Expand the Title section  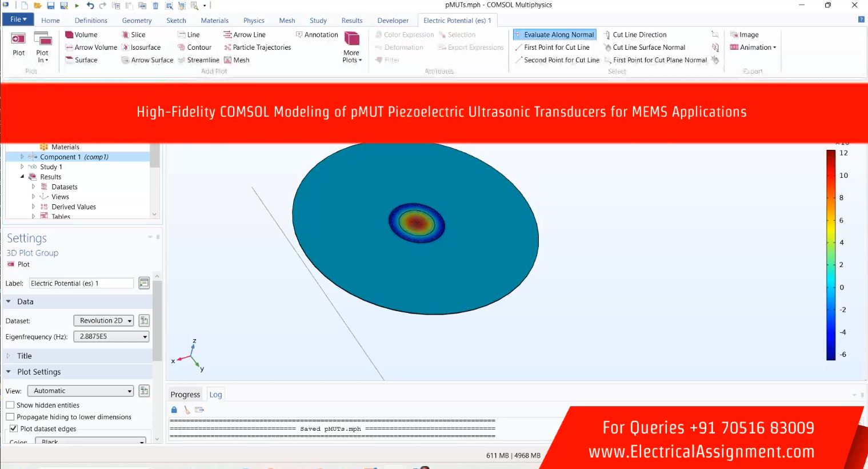(x=24, y=356)
